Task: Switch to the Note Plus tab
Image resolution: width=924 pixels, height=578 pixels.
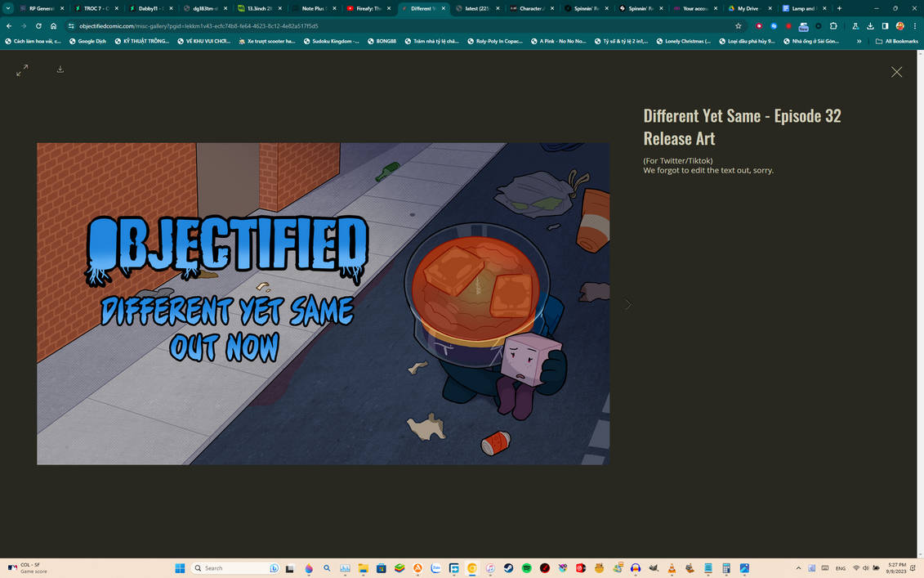Action: 314,8
